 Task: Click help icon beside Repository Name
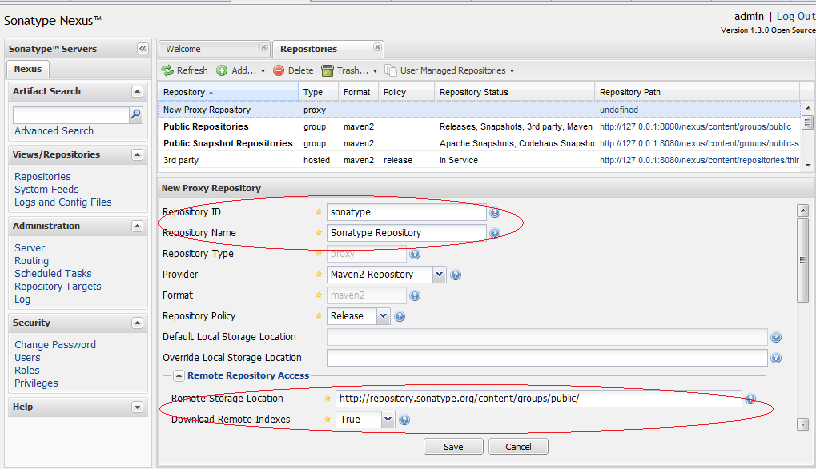[x=494, y=233]
